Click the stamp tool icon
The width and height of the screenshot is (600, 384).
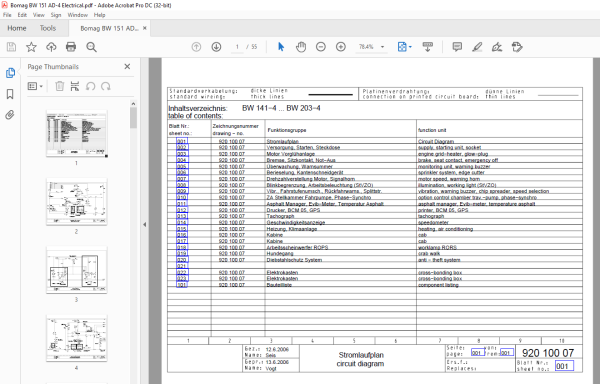[x=517, y=47]
